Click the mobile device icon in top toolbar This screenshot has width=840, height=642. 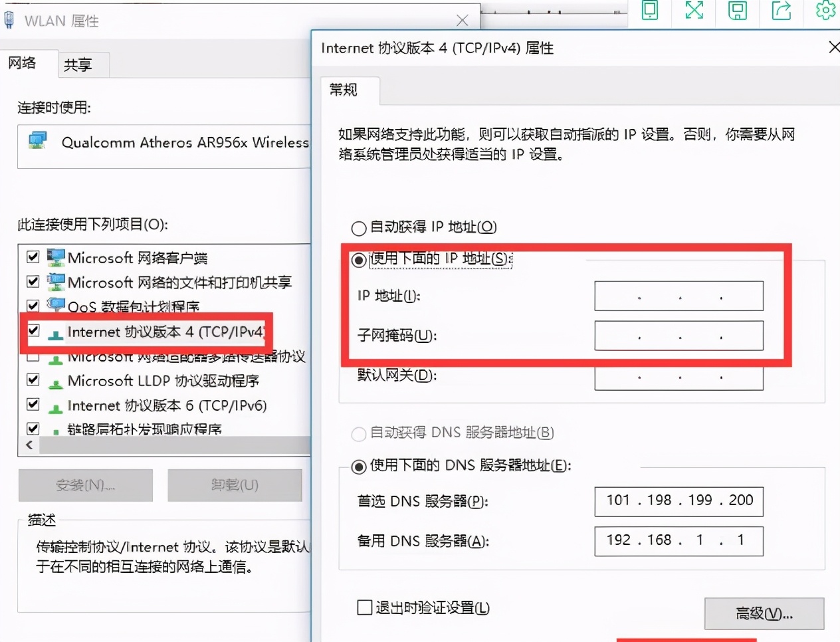point(649,11)
